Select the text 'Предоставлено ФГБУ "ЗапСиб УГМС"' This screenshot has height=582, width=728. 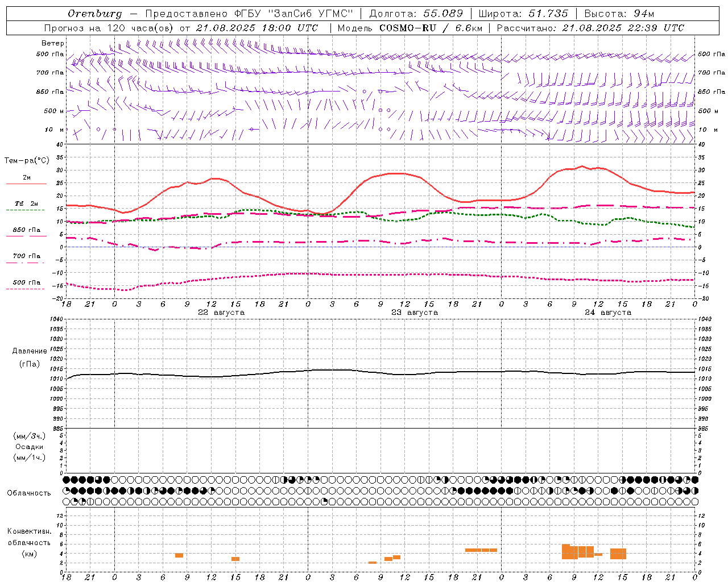(249, 14)
